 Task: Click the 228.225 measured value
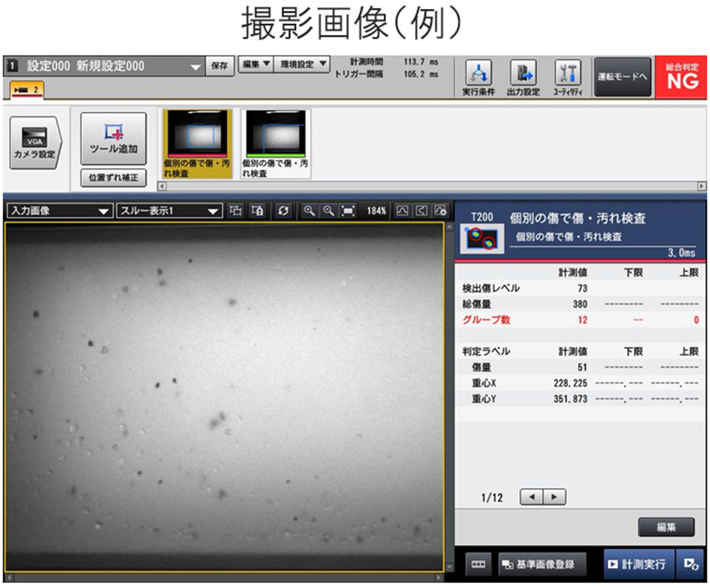pos(570,383)
